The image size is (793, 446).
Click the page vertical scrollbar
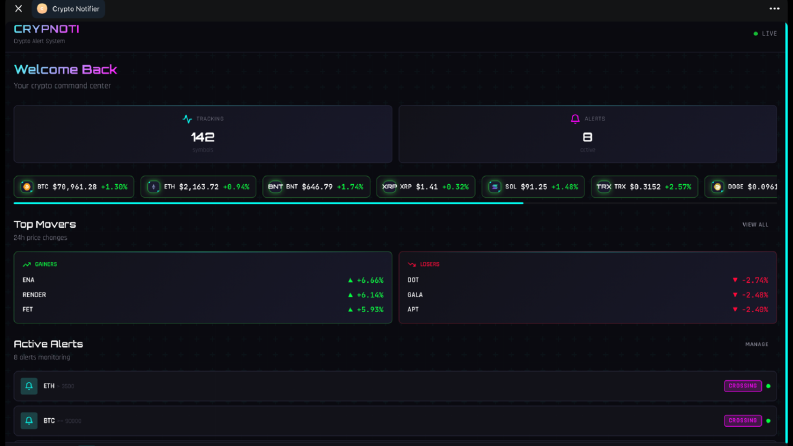787,233
